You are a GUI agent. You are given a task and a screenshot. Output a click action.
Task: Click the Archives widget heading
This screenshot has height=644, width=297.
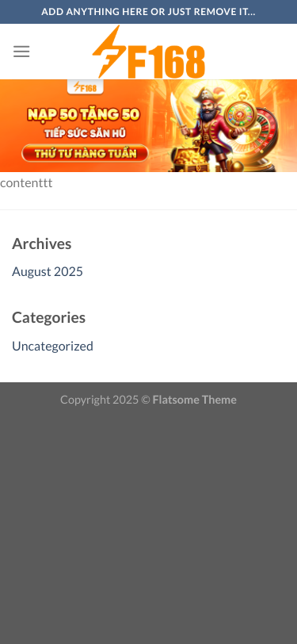coord(41,243)
